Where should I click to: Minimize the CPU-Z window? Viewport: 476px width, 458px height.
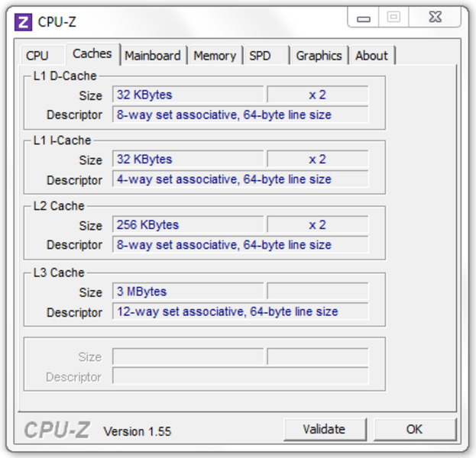pos(363,18)
